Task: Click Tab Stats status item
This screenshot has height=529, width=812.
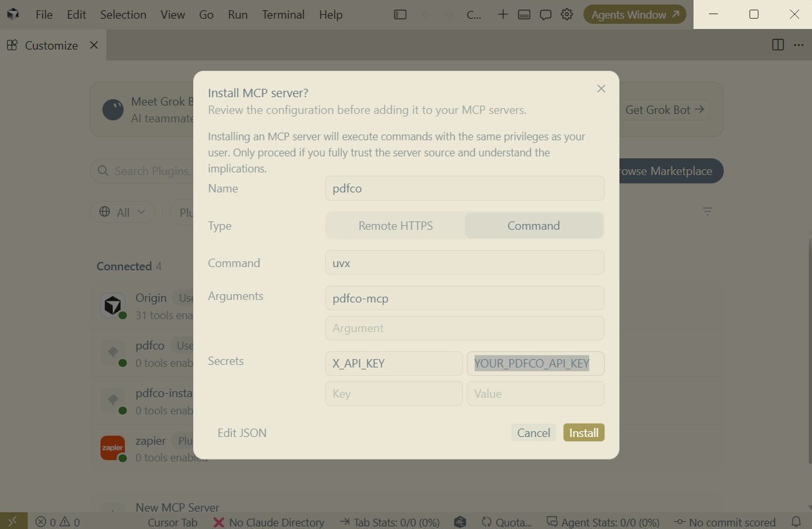Action: 389,522
